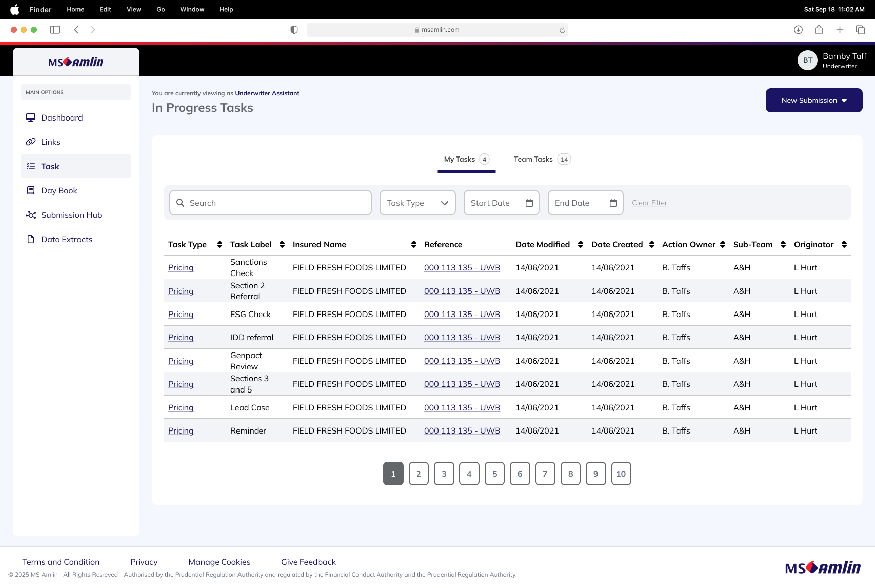Sort by Originator column arrows
The width and height of the screenshot is (875, 588).
[x=844, y=244]
